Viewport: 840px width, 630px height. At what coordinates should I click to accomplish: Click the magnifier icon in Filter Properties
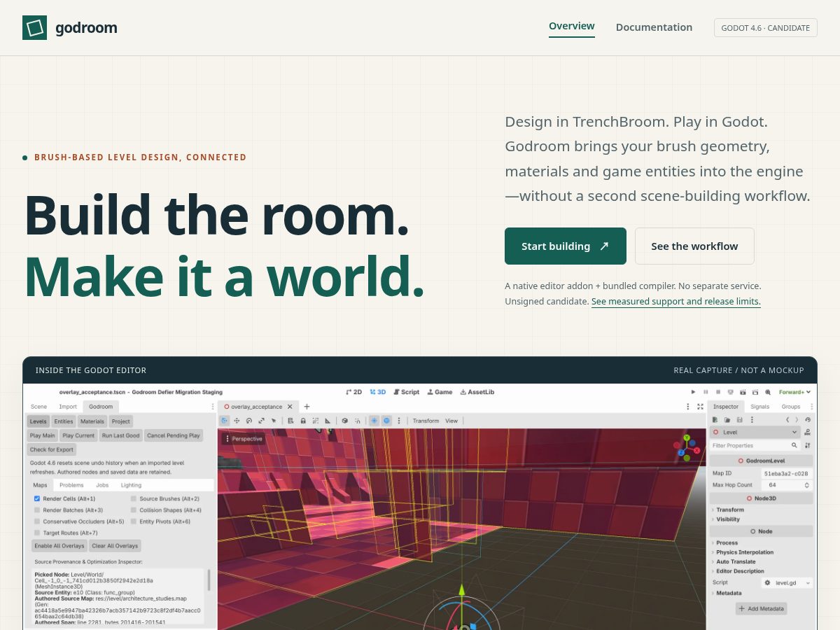tap(794, 445)
